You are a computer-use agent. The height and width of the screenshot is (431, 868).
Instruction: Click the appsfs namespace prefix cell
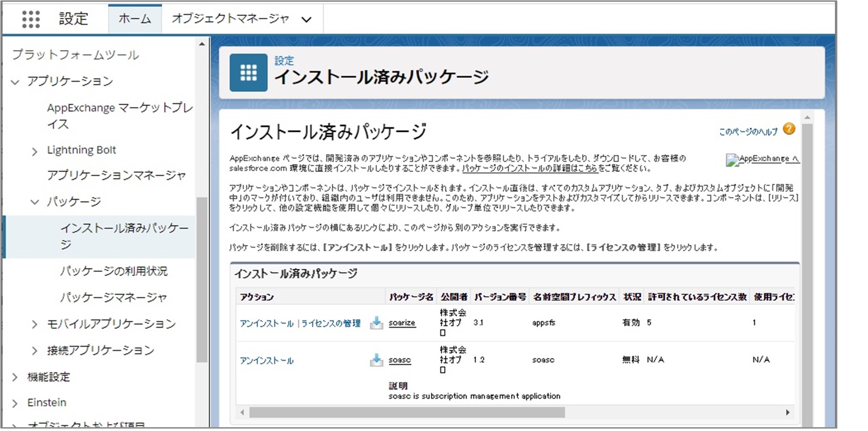(543, 322)
